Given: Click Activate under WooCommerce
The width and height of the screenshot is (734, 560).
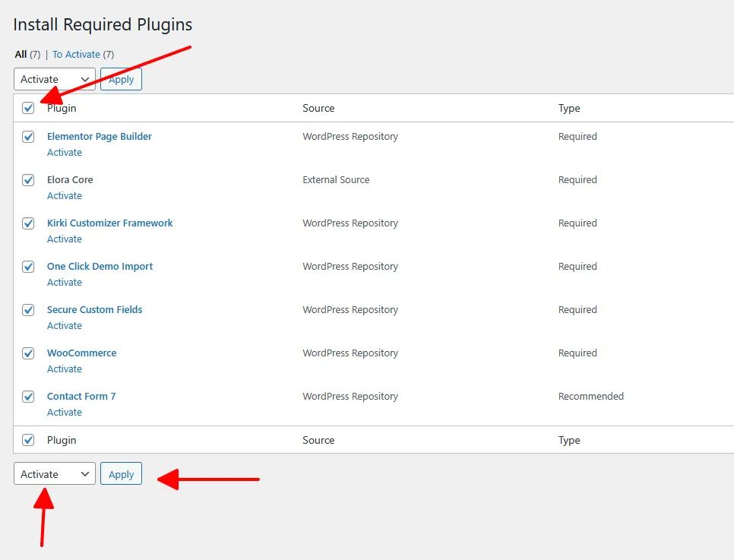Looking at the screenshot, I should pyautogui.click(x=64, y=369).
